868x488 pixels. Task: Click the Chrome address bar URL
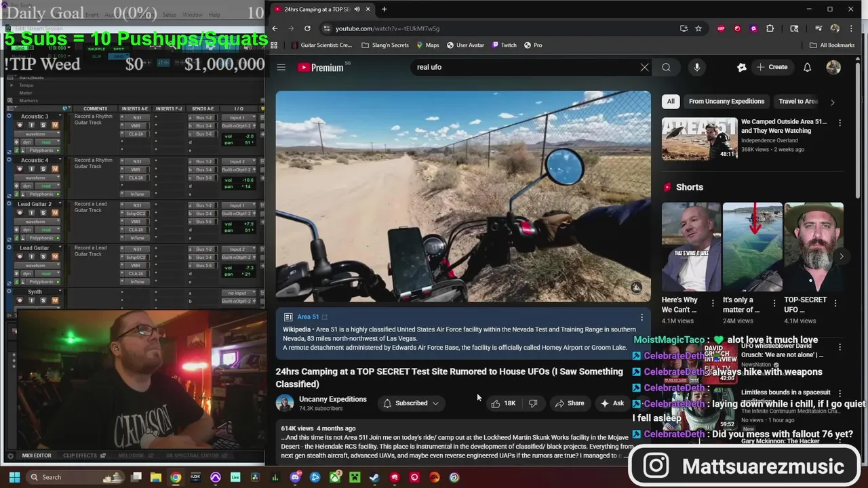387,28
